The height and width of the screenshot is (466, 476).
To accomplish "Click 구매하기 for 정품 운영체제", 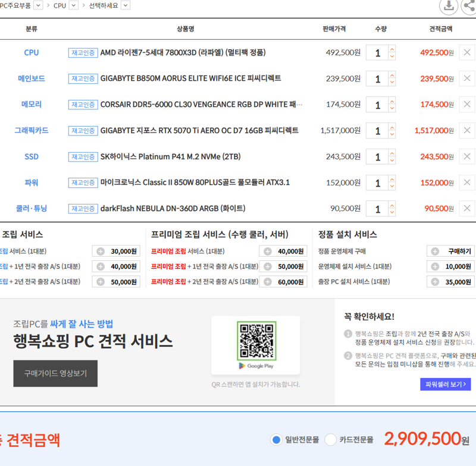I will (450, 251).
